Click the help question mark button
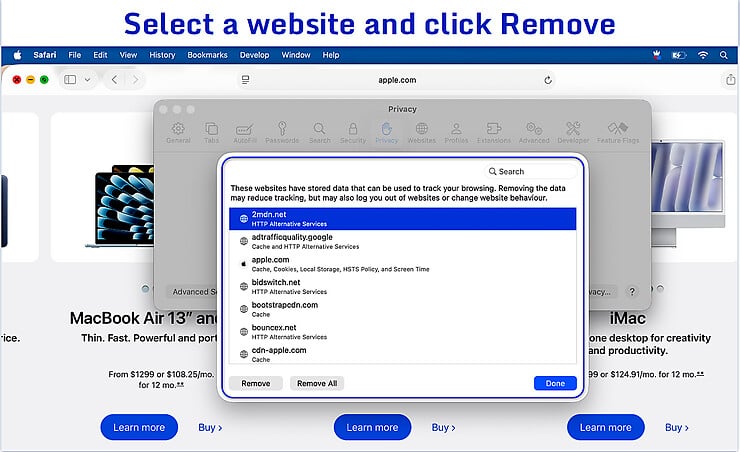740x452 pixels. pyautogui.click(x=632, y=291)
